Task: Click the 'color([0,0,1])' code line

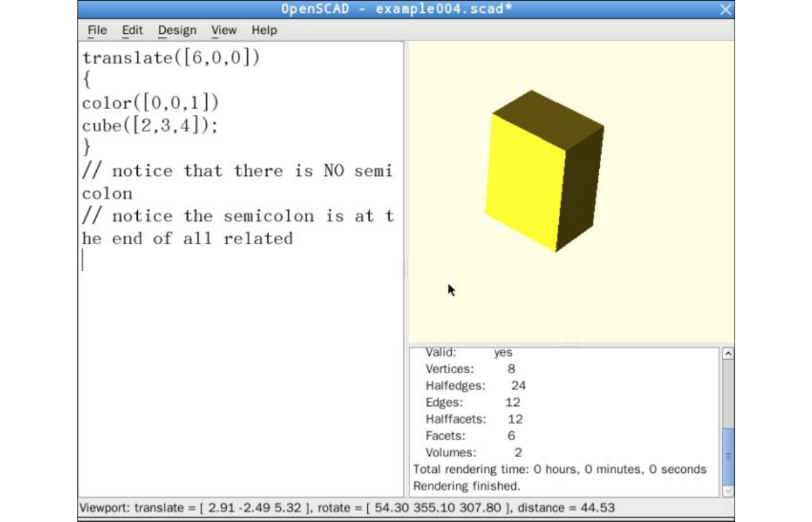Action: tap(150, 102)
